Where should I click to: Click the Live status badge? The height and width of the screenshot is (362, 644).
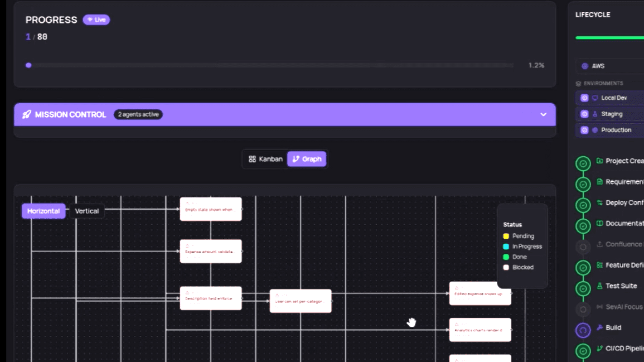point(96,20)
